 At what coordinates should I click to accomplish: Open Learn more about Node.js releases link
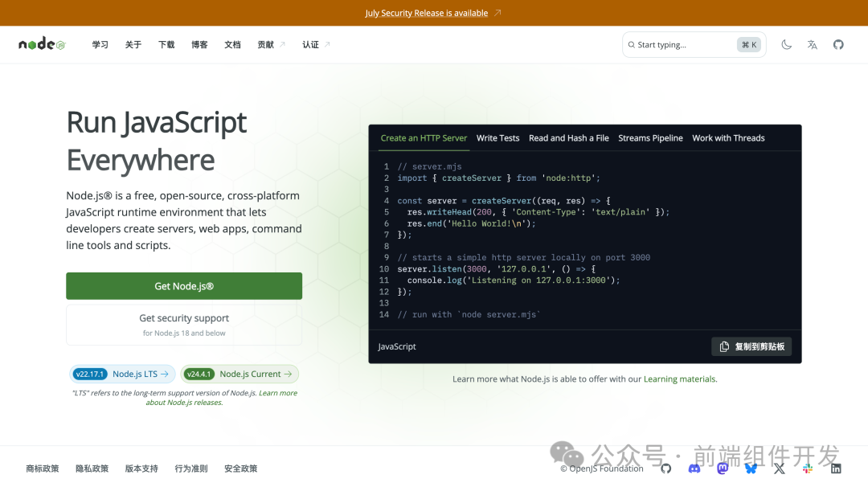click(x=222, y=398)
